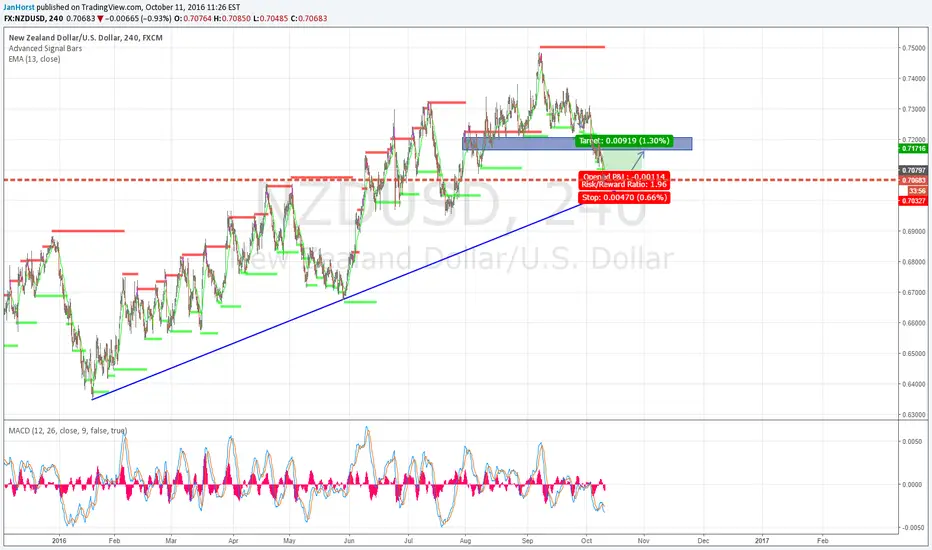Click the 0.69000 price axis label

(914, 231)
